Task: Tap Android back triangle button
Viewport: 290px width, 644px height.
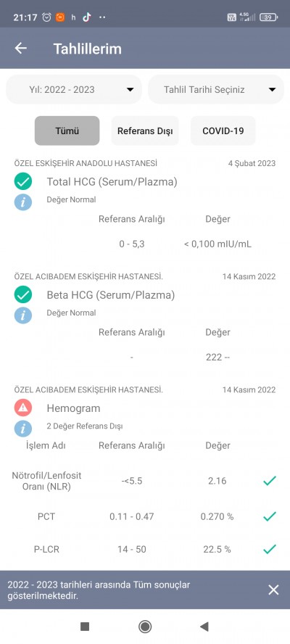Action: pos(204,627)
